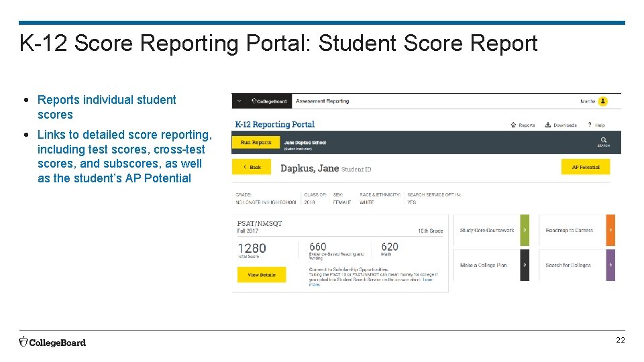This screenshot has height=362, width=644.
Task: Open the Make a College Plan card
Action: pos(491,265)
